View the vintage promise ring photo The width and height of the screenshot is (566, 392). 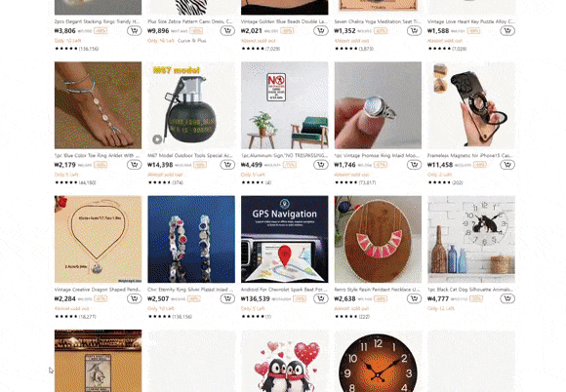point(378,105)
